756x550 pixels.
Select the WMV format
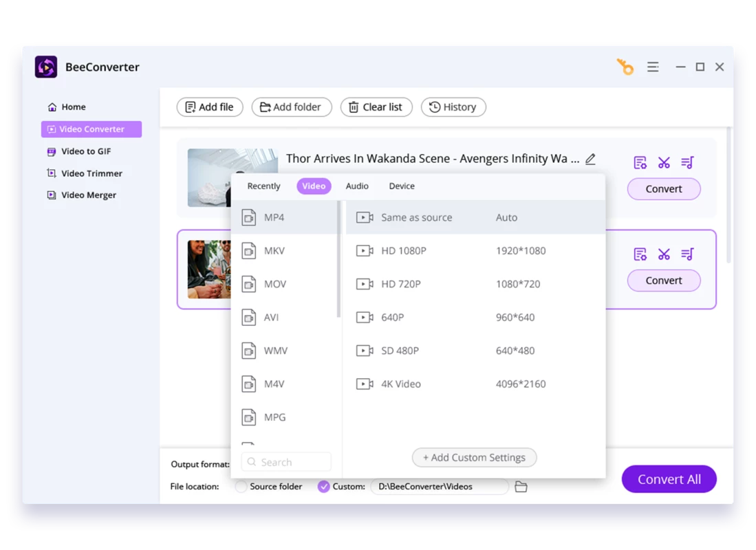pyautogui.click(x=285, y=351)
